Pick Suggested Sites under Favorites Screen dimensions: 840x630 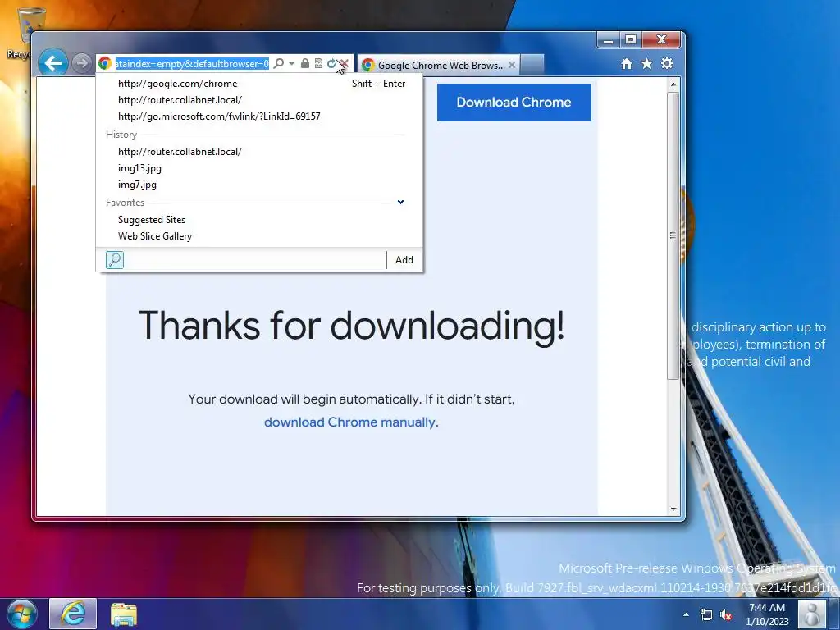(x=259, y=220)
